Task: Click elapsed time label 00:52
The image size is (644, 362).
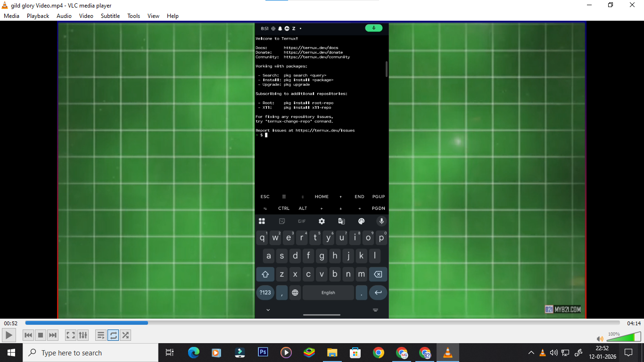Action: point(11,323)
